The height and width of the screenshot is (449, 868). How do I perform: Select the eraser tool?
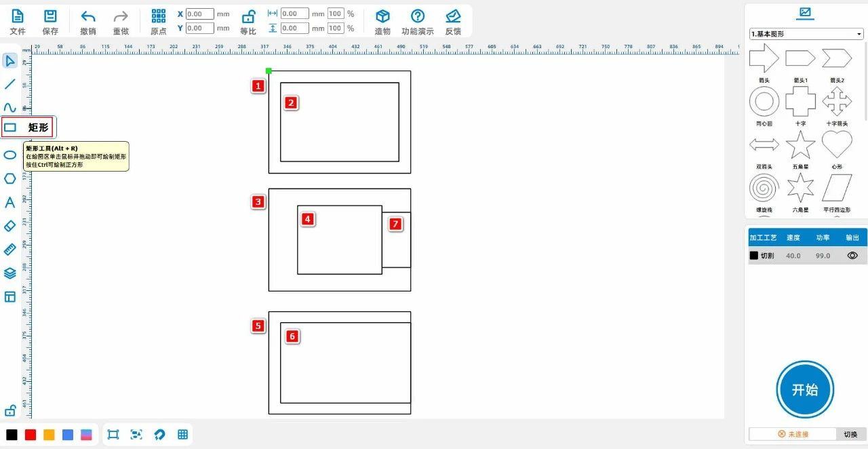pyautogui.click(x=10, y=226)
